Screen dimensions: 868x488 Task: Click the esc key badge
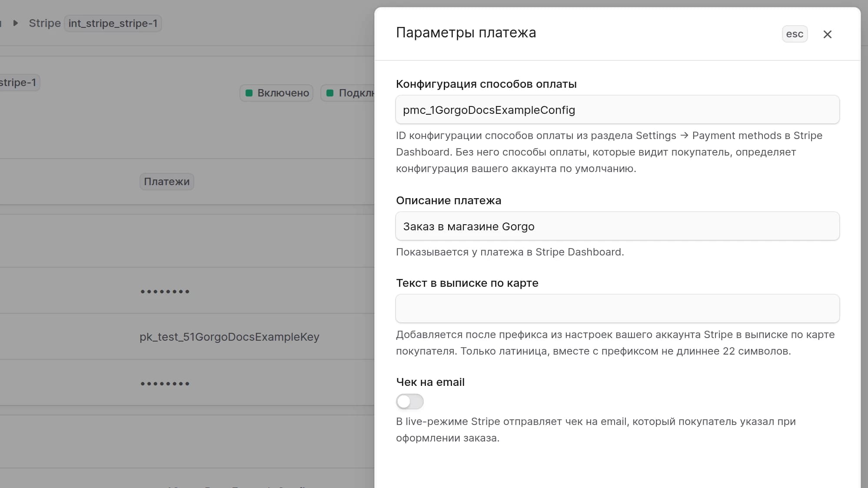coord(795,34)
